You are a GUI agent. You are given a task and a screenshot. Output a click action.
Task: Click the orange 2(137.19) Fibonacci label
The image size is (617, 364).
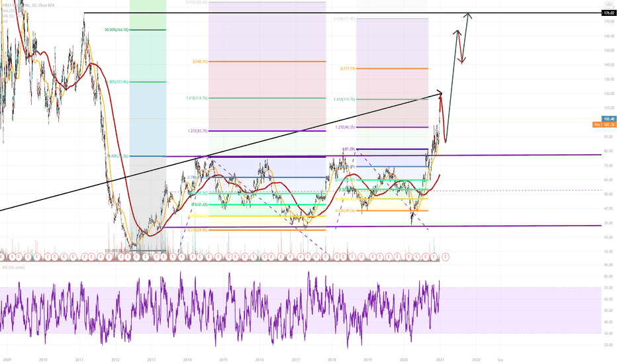pyautogui.click(x=348, y=68)
